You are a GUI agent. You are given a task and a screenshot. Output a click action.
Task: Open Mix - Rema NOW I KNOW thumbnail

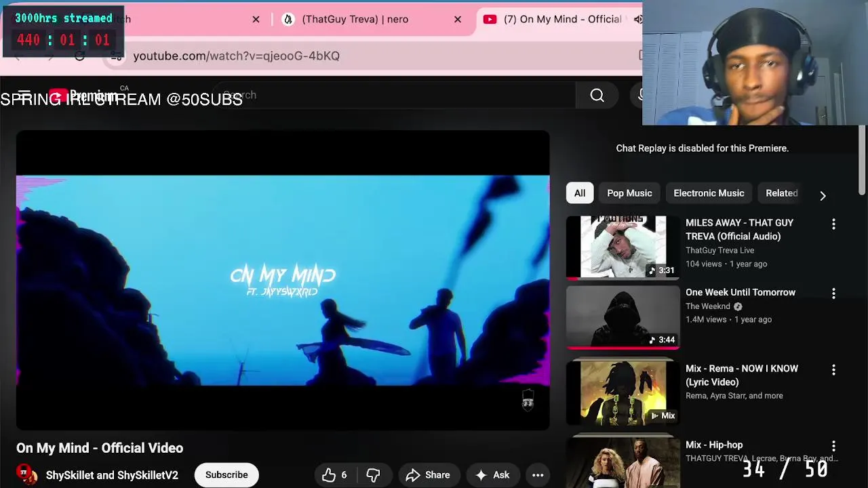click(623, 393)
